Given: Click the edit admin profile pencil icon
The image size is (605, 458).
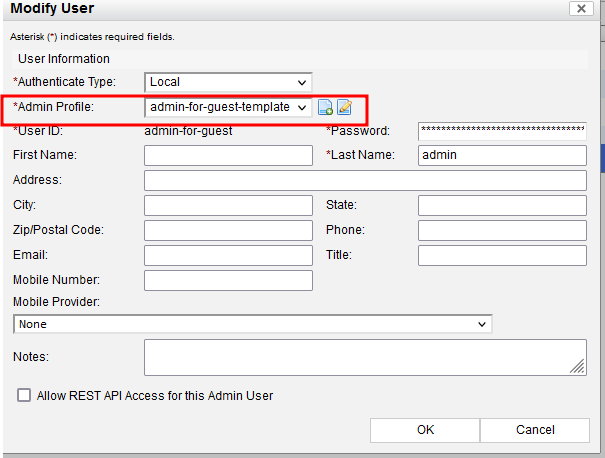Looking at the screenshot, I should [344, 107].
